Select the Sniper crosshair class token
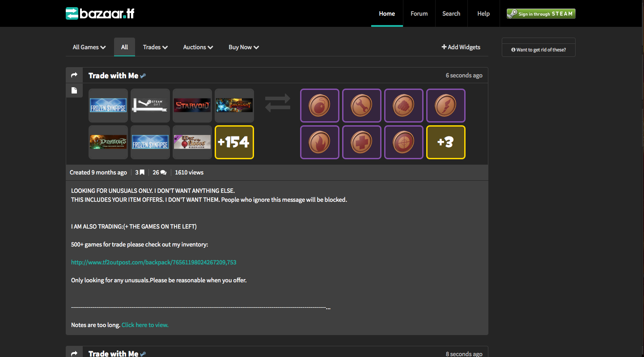The image size is (644, 357). 403,142
